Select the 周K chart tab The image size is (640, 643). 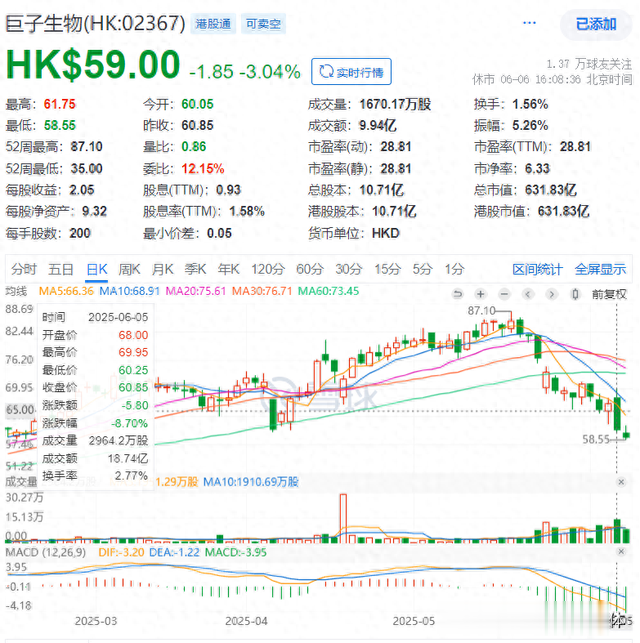point(130,269)
